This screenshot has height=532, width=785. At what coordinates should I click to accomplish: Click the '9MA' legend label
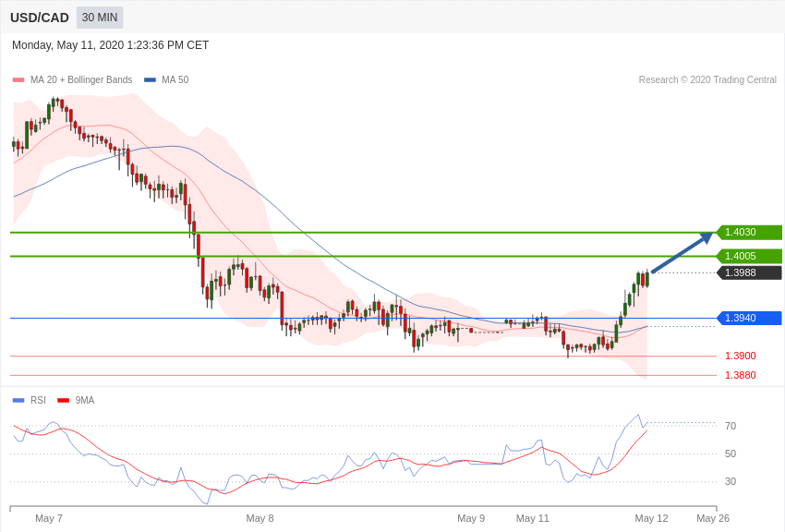tap(85, 400)
